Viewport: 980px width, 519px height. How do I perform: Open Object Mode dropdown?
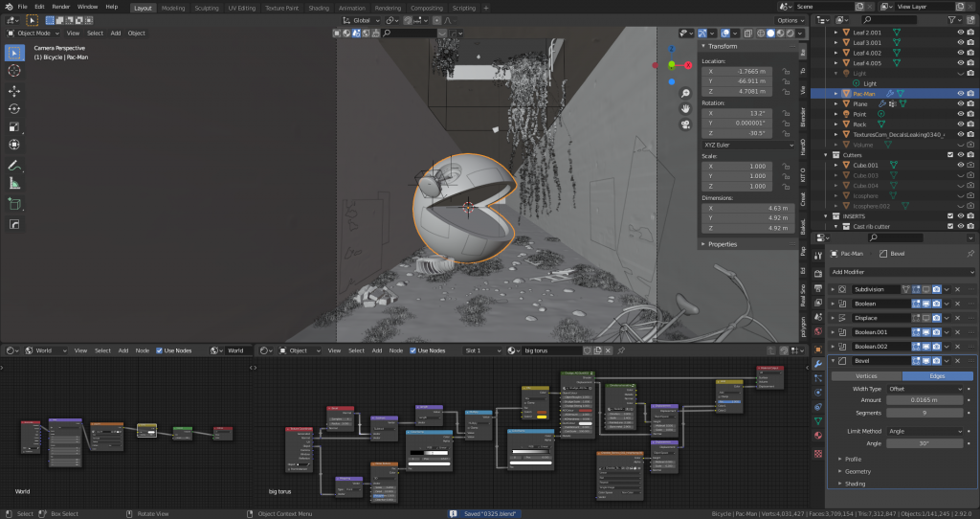coord(33,34)
